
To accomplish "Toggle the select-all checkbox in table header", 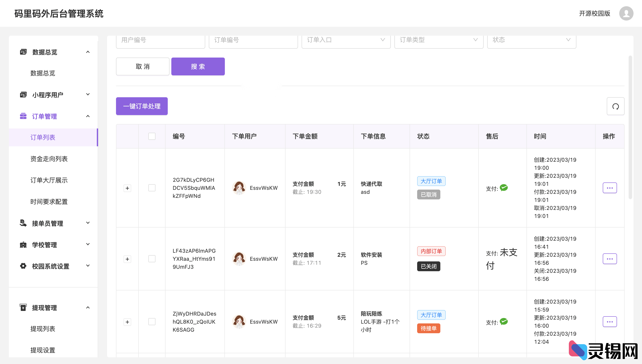I will tap(151, 136).
